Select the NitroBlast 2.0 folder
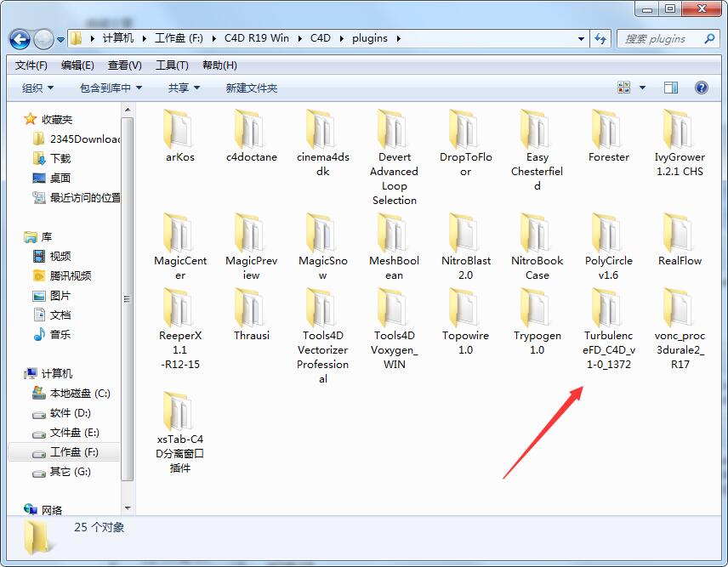 pos(465,233)
